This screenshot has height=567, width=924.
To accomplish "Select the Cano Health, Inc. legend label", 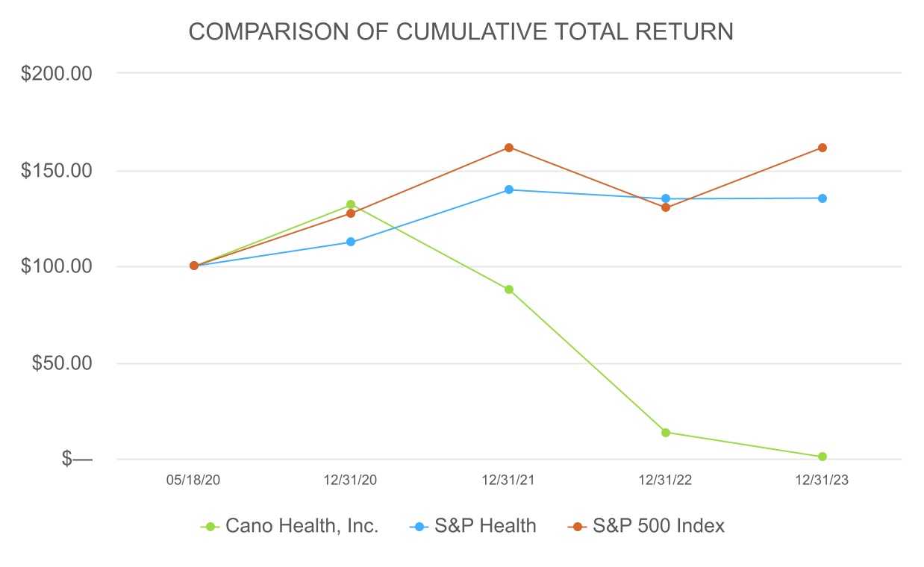I will tap(302, 526).
